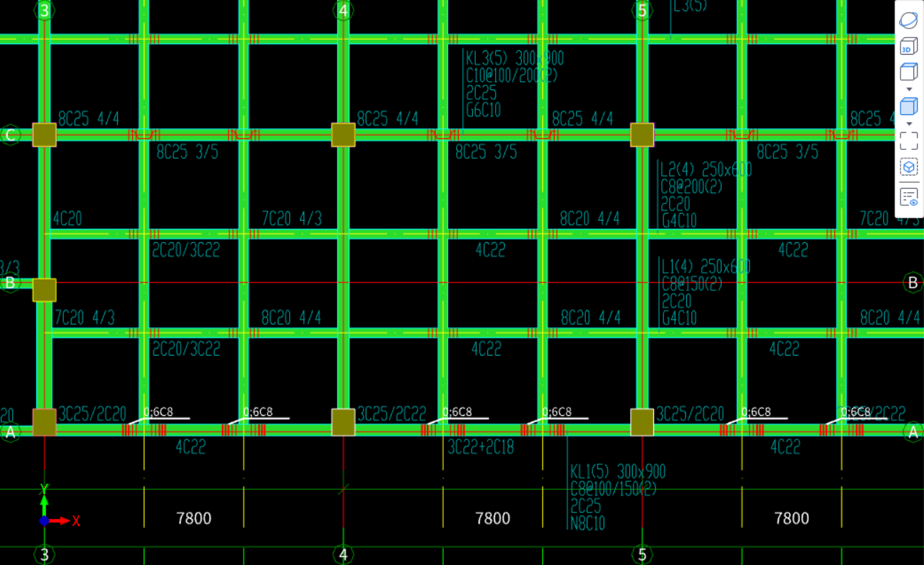Click the right axis bubble A

click(913, 432)
